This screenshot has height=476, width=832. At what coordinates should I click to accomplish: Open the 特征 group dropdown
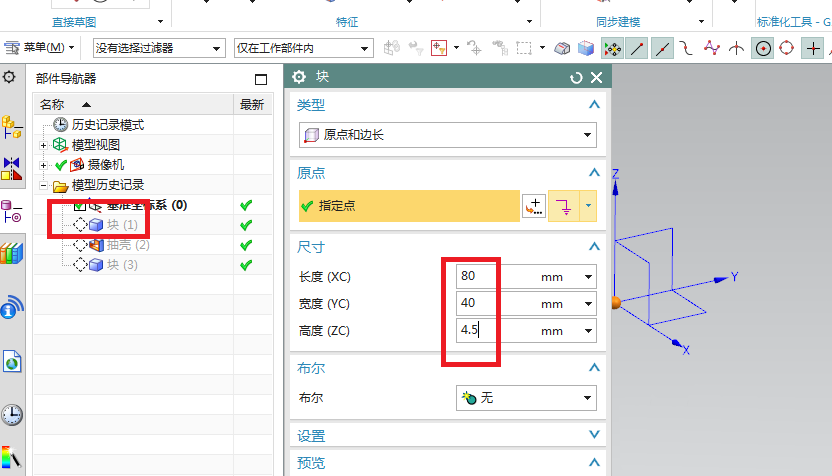pyautogui.click(x=529, y=22)
